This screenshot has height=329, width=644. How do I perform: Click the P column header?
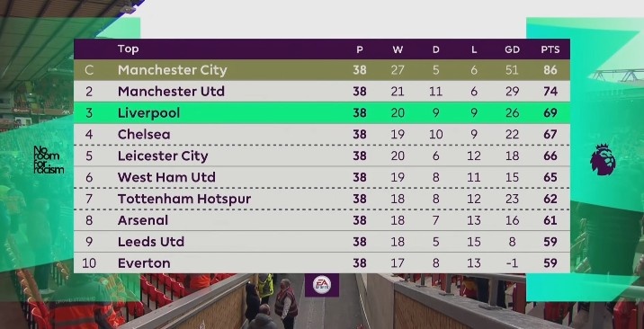point(360,49)
